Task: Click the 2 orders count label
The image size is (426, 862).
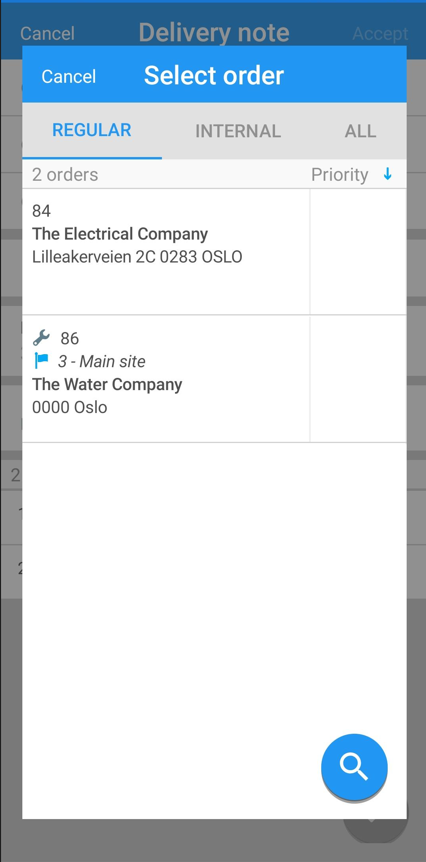Action: [65, 175]
